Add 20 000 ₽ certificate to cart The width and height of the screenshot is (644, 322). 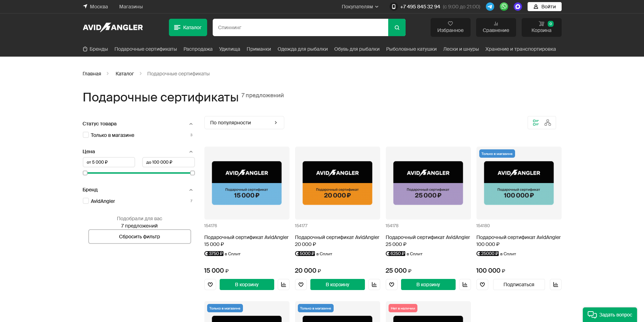(337, 284)
